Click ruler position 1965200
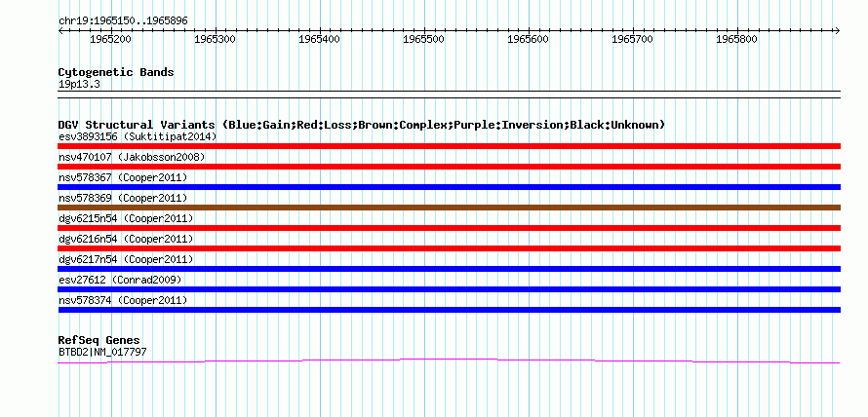The height and width of the screenshot is (417, 868). point(109,39)
